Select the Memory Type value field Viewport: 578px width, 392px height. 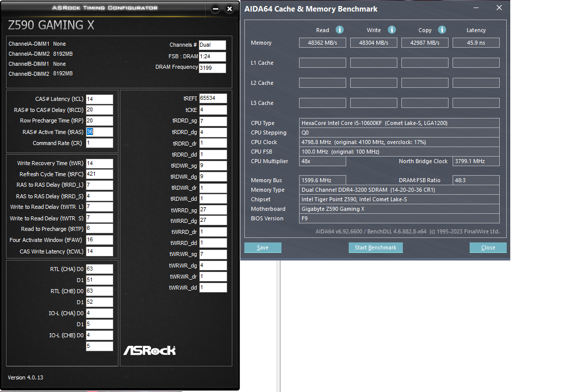click(x=399, y=190)
